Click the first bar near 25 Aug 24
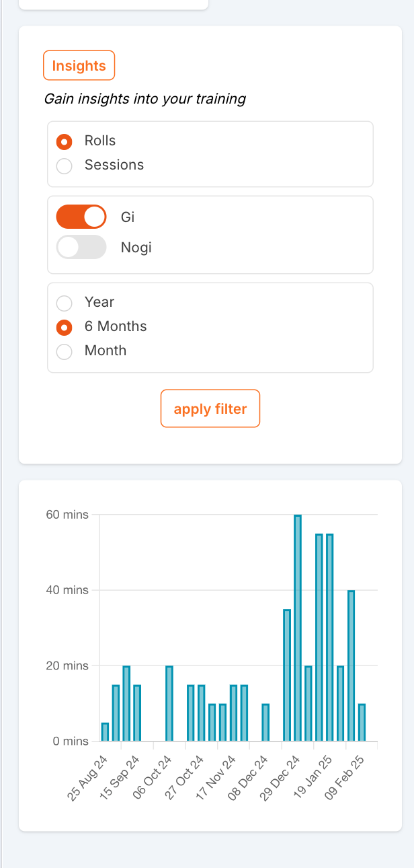This screenshot has width=414, height=868. coord(105,732)
